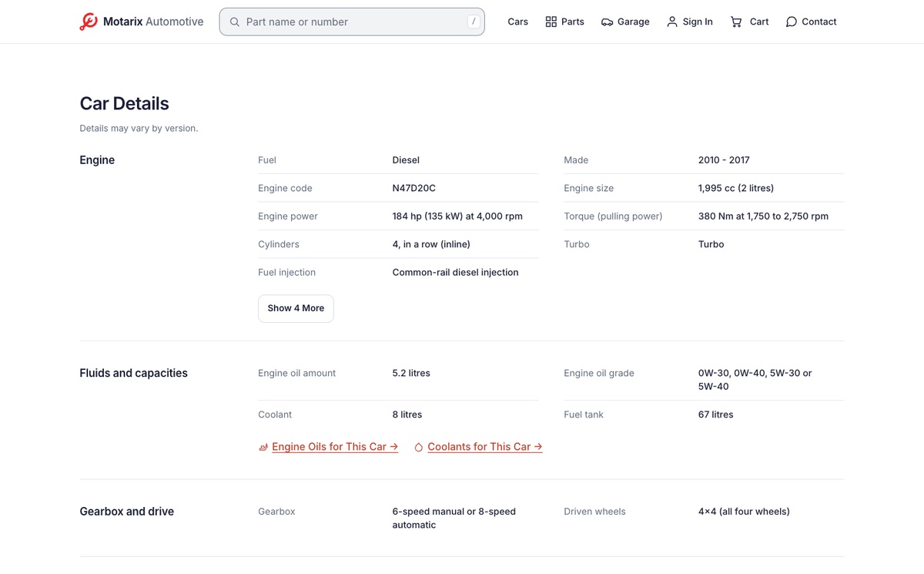This screenshot has height=574, width=924.
Task: Click the torque value 380 Nm
Action: tap(763, 217)
